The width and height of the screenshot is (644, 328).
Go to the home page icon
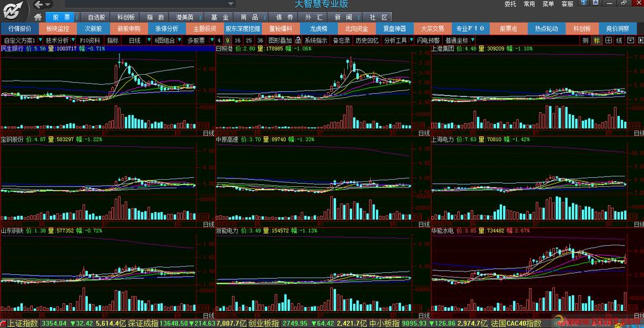point(38,17)
